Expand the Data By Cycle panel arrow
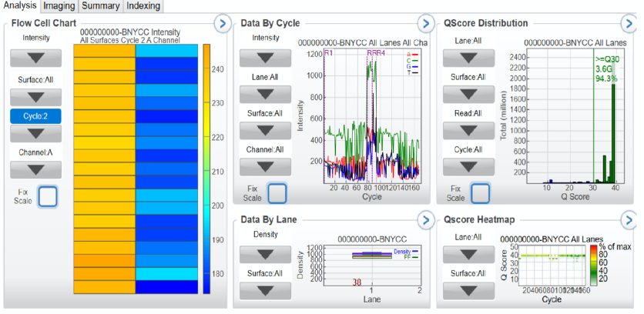 click(x=425, y=23)
